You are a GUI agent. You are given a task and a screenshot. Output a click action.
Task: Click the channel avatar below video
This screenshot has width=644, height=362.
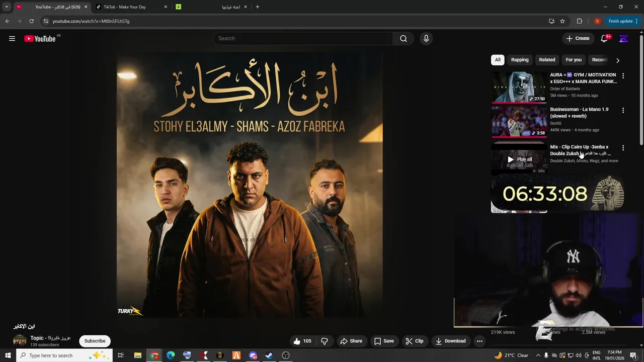20,341
